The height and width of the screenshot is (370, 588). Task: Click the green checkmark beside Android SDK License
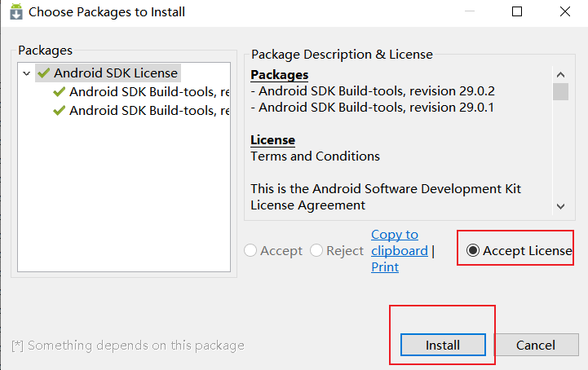(x=44, y=73)
